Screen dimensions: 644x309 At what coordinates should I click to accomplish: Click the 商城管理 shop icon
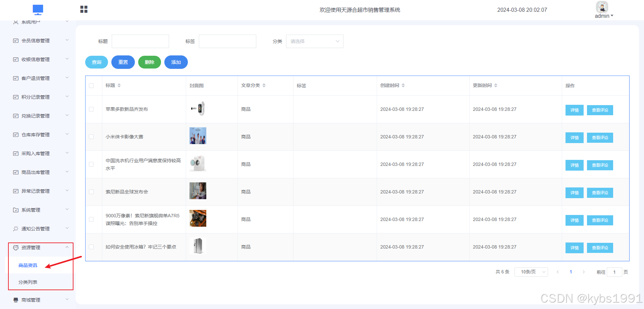click(16, 300)
